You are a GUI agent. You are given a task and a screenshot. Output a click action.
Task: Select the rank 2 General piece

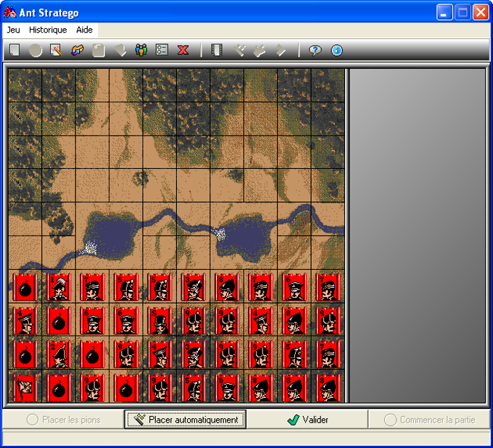[59, 354]
